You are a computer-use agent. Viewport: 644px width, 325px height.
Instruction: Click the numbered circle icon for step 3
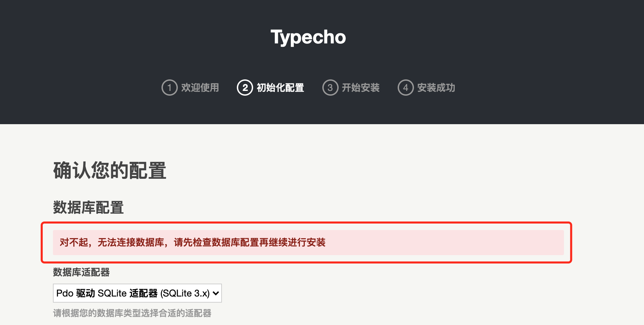pyautogui.click(x=330, y=88)
